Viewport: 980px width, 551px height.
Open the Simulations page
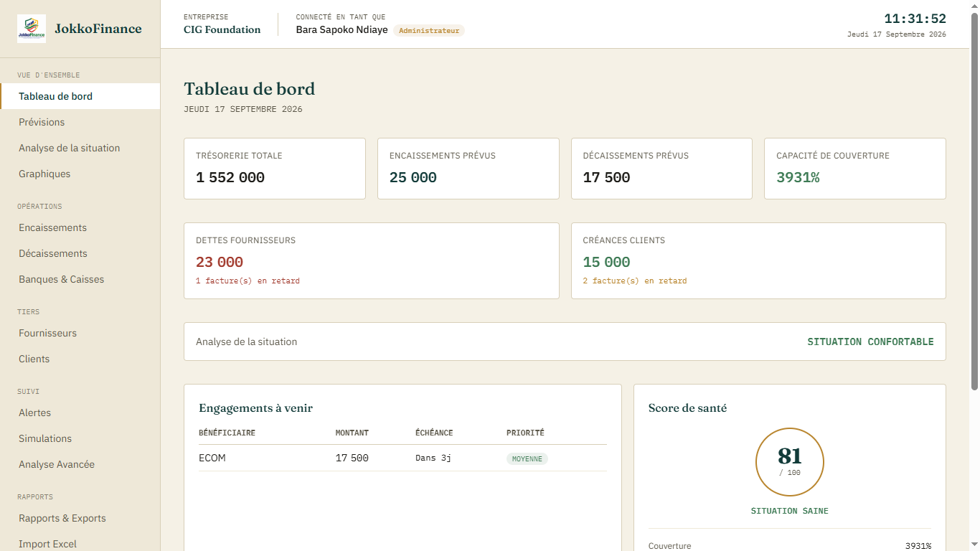click(x=80, y=438)
